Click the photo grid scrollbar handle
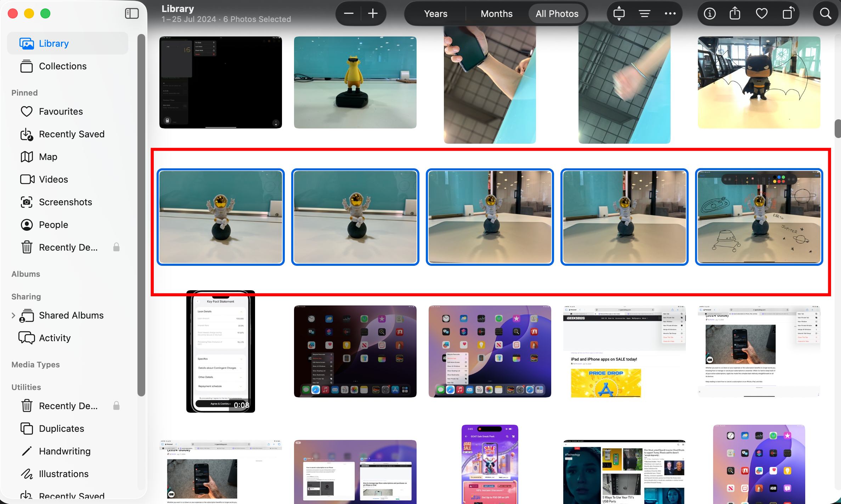This screenshot has width=841, height=504. (838, 128)
